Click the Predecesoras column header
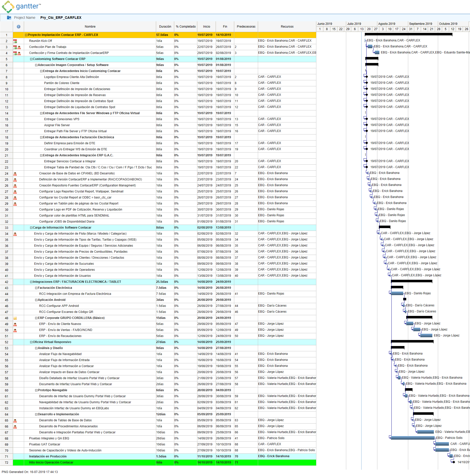This screenshot has width=470, height=476. [246, 27]
